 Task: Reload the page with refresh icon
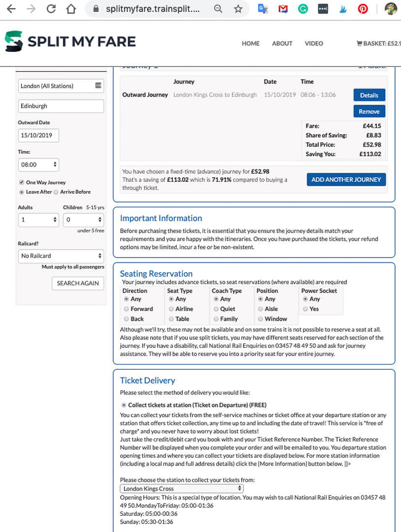(51, 9)
